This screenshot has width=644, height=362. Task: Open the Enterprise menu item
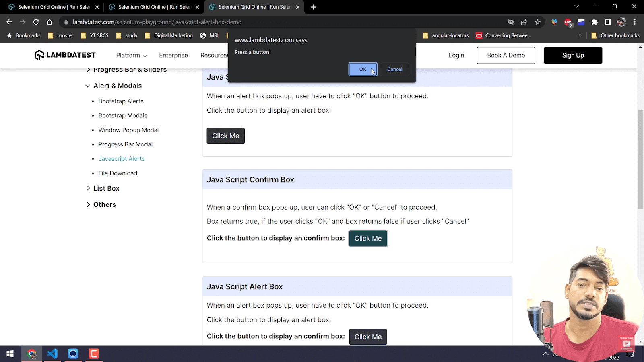click(173, 55)
